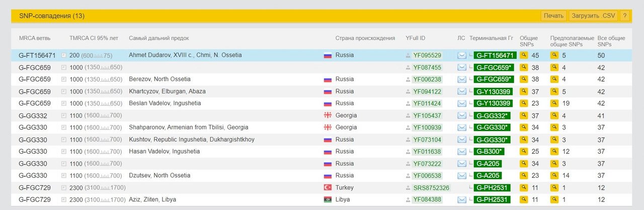This screenshot has width=644, height=210.
Task: Select MRCA branch text G-FT156471
Action: click(37, 55)
